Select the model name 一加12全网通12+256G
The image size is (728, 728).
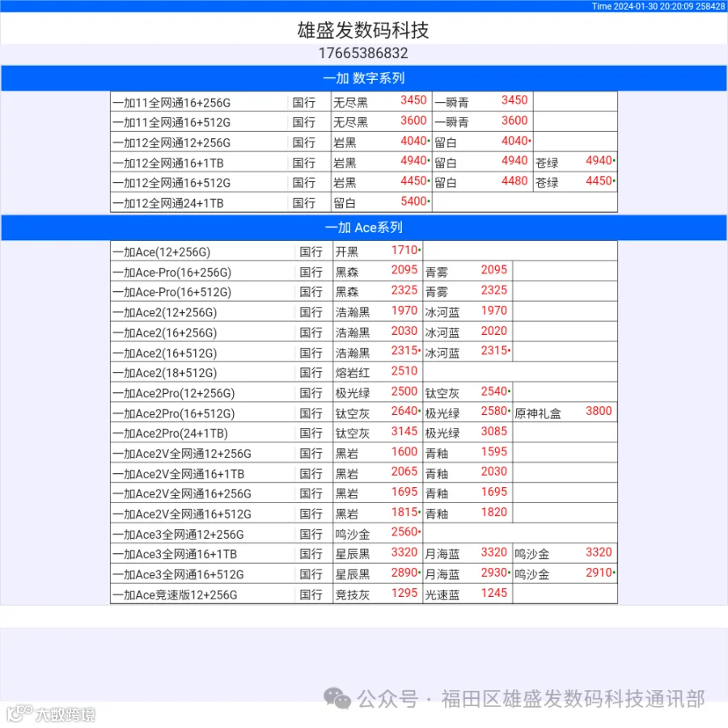tap(171, 143)
